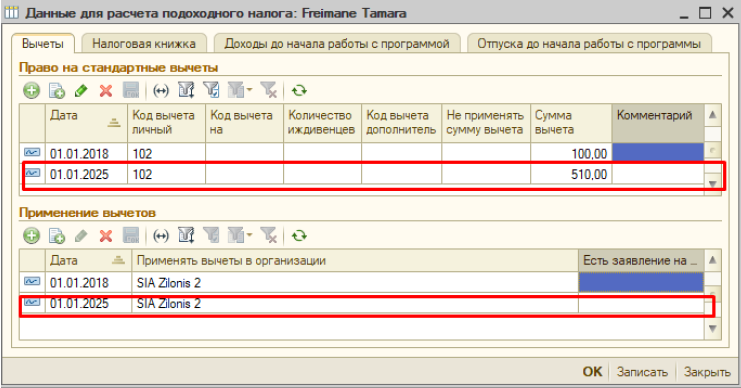This screenshot has height=388, width=741.
Task: Select SIA Zilonis 2 in the 01.01.2018 row
Action: point(355,283)
